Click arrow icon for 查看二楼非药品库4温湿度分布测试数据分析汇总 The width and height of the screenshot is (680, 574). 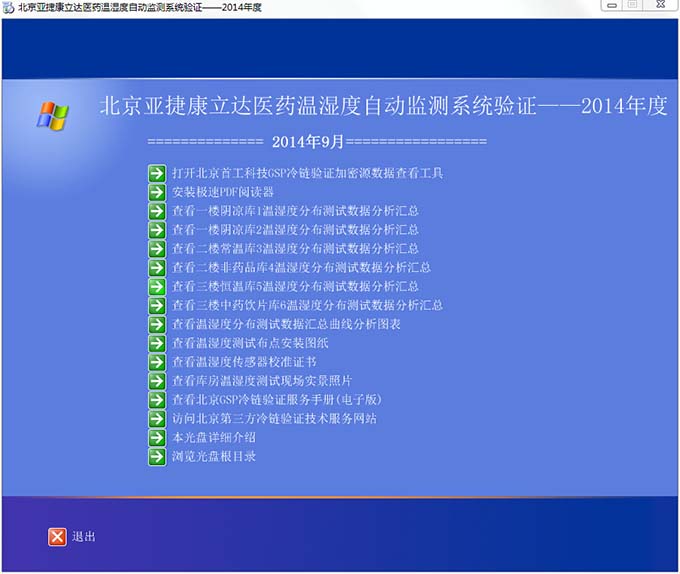(157, 267)
